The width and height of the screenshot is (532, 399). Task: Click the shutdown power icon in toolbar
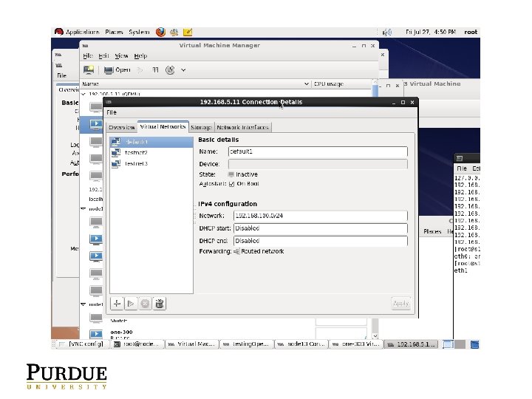click(x=170, y=70)
